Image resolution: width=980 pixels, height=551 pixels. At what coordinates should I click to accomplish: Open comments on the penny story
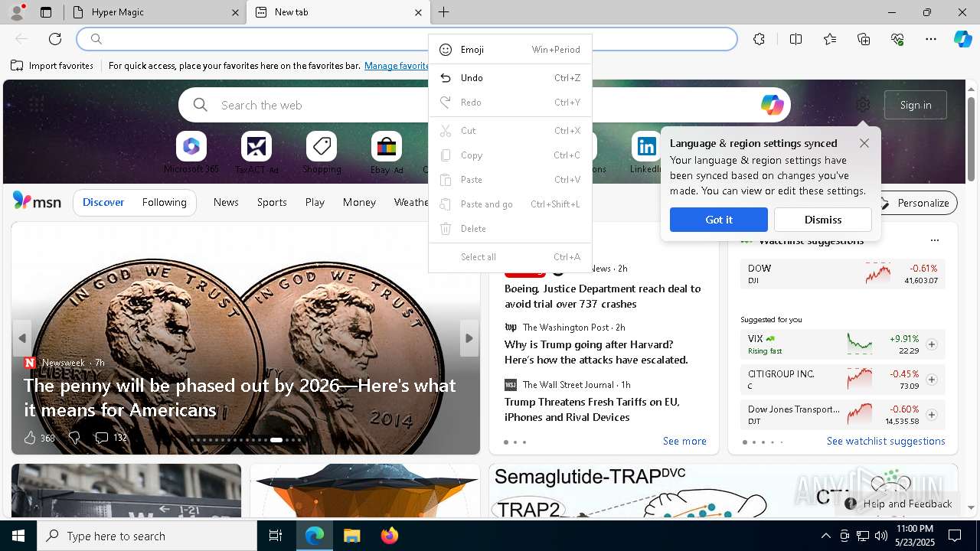point(110,438)
